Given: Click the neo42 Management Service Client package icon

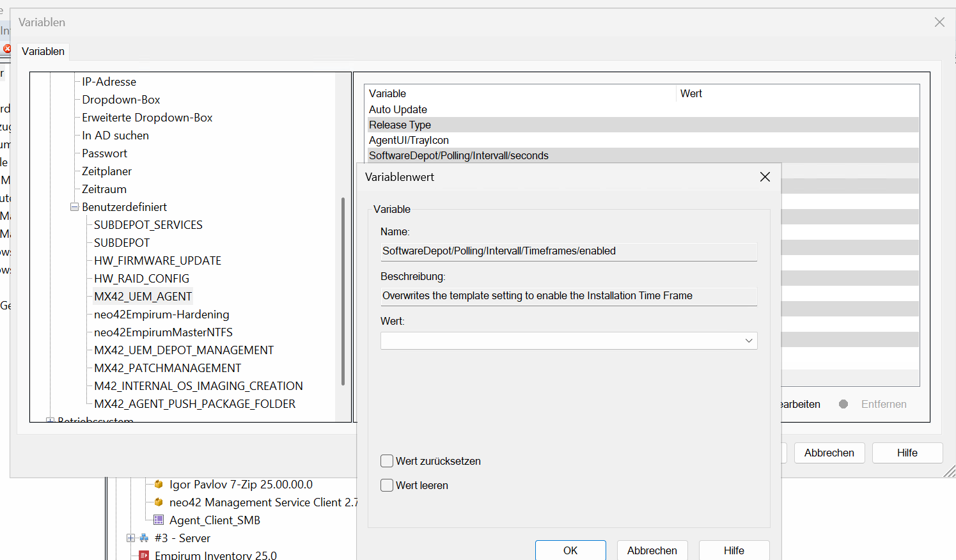Looking at the screenshot, I should coord(159,502).
